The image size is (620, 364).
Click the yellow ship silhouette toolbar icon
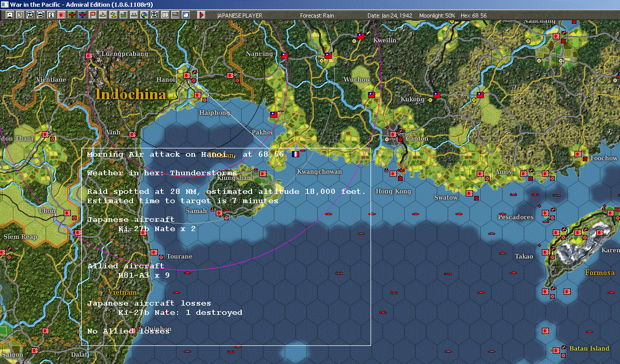coord(103,15)
